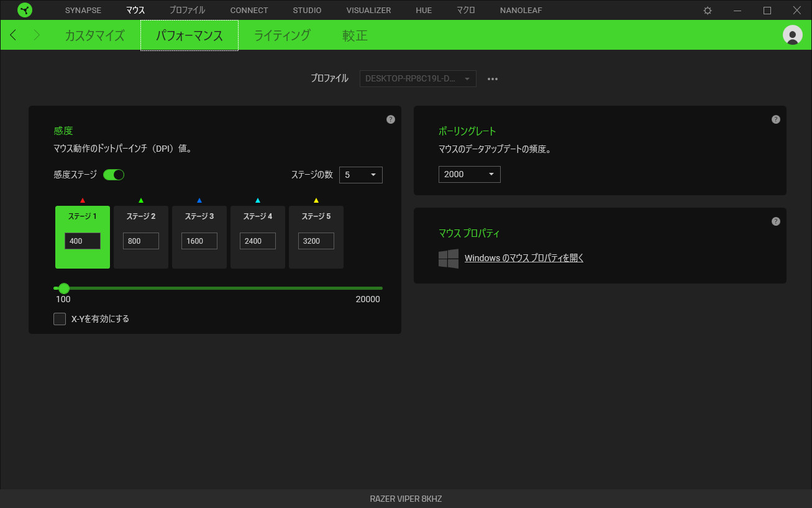Screen dimensions: 812x508
Task: Click the slider maximum value 20000
Action: tap(368, 299)
